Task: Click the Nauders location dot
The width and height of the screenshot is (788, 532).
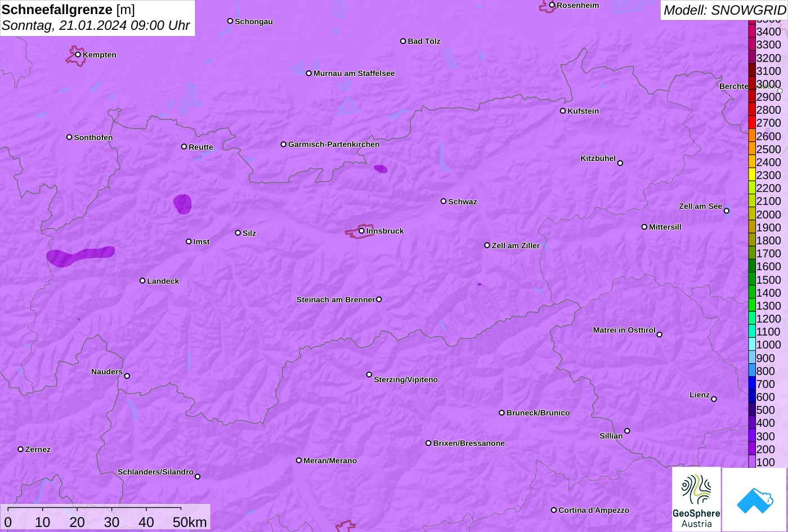Action: 127,376
